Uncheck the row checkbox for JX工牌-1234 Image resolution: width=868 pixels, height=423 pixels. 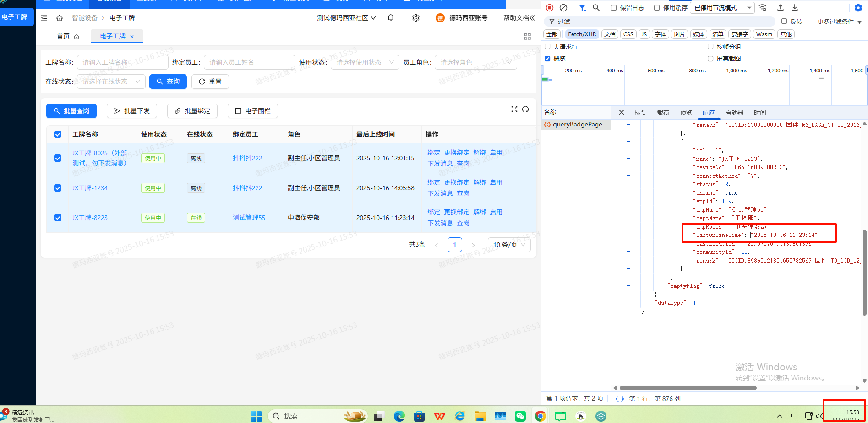57,187
